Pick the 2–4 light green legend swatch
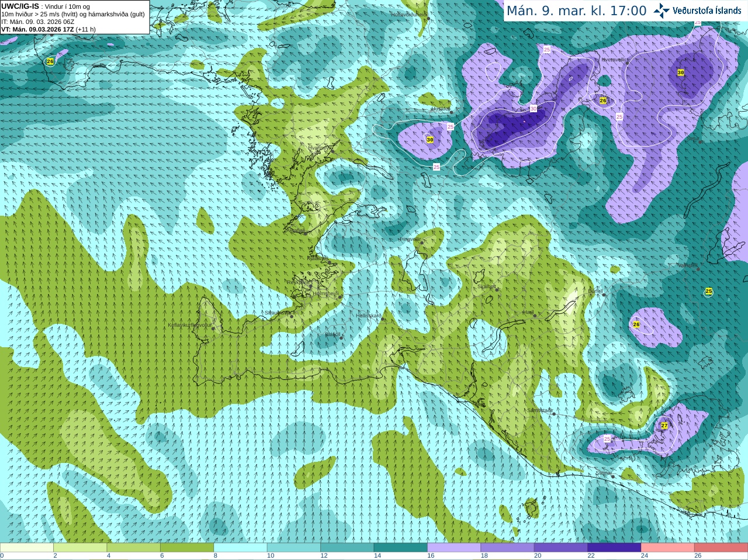Image resolution: width=748 pixels, height=560 pixels. pos(80,548)
